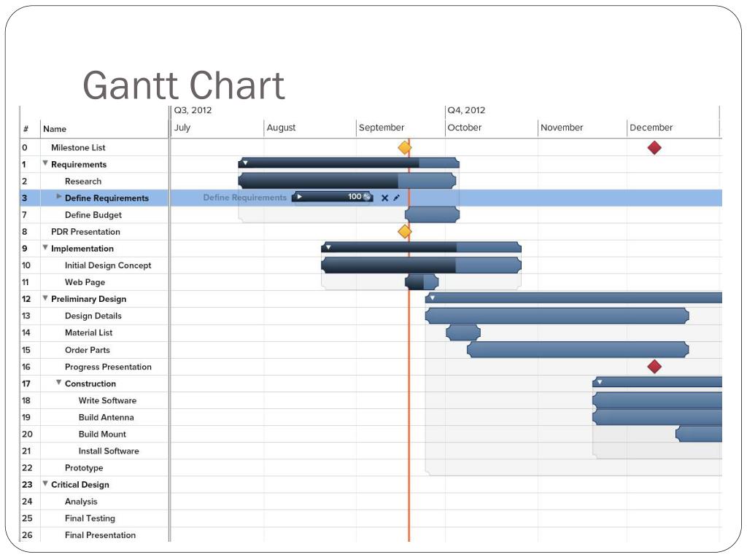
Task: Click the December month header
Action: (651, 128)
